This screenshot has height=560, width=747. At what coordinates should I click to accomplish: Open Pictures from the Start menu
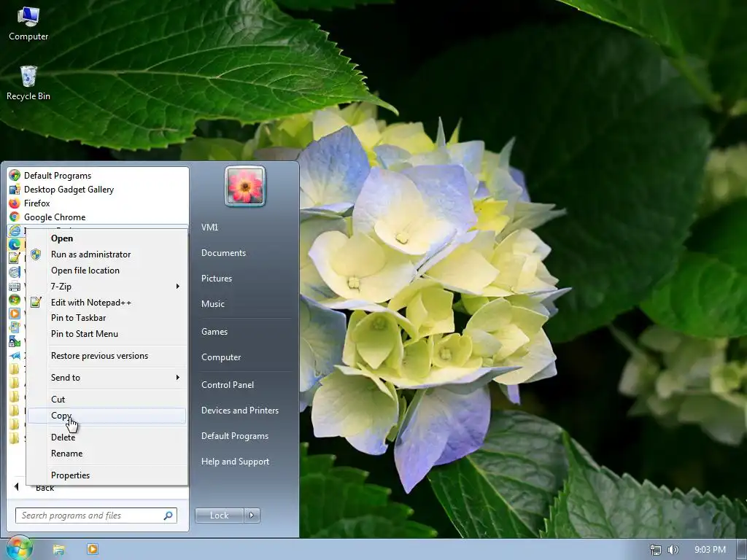217,279
